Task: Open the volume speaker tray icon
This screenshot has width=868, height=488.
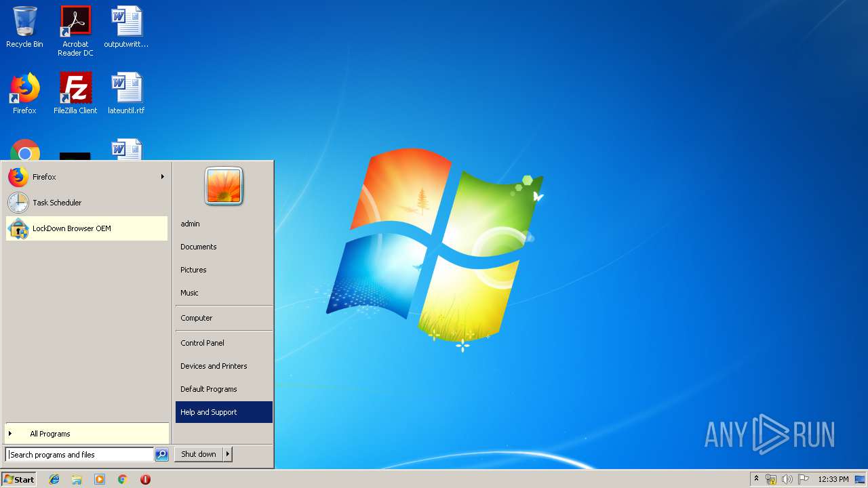Action: tap(787, 479)
